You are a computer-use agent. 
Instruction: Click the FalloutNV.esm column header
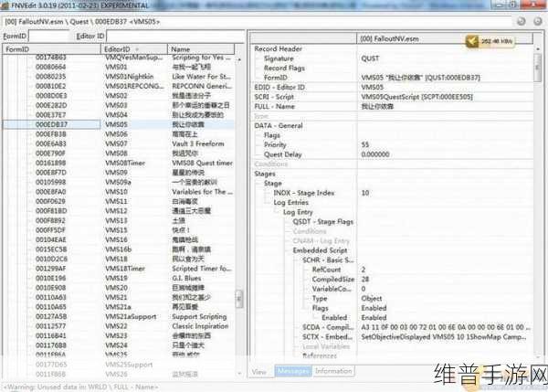445,38
